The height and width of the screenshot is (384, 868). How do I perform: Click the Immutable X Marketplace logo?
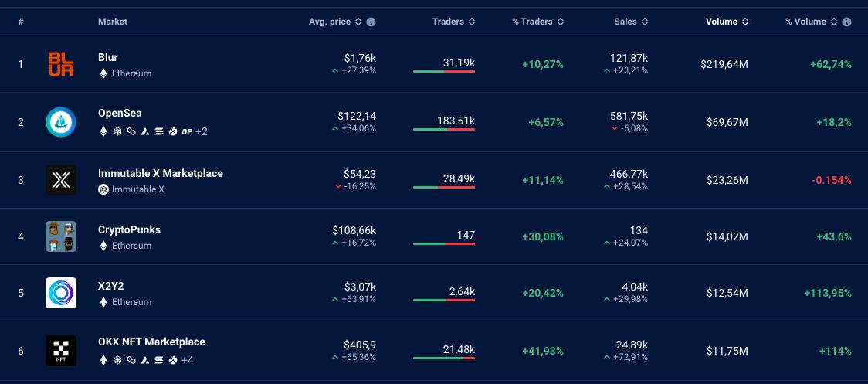[61, 180]
